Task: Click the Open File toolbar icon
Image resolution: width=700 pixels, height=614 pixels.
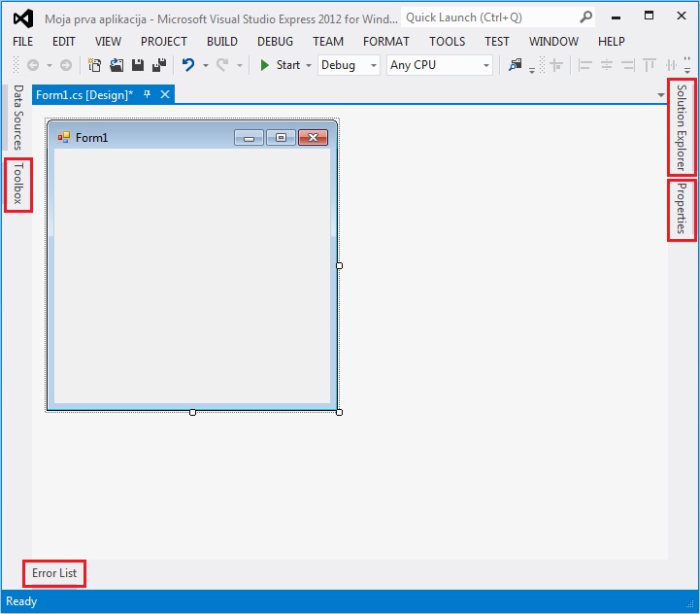Action: pos(117,65)
